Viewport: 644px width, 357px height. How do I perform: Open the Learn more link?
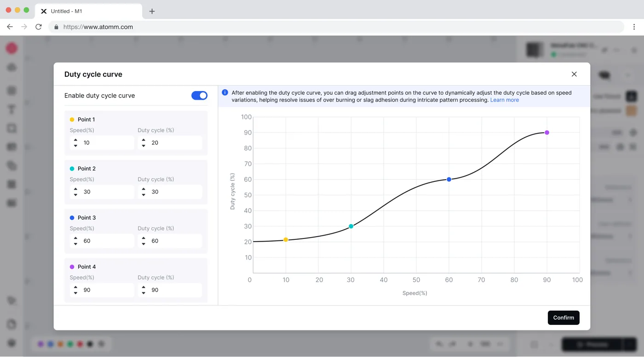pyautogui.click(x=504, y=100)
